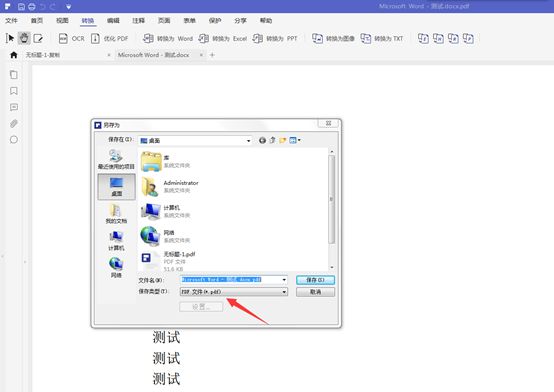Click back navigation icon in save dialog
The image size is (554, 392).
262,140
